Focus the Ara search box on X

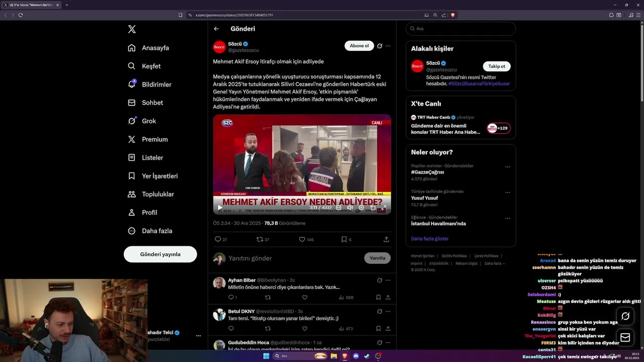point(461,29)
